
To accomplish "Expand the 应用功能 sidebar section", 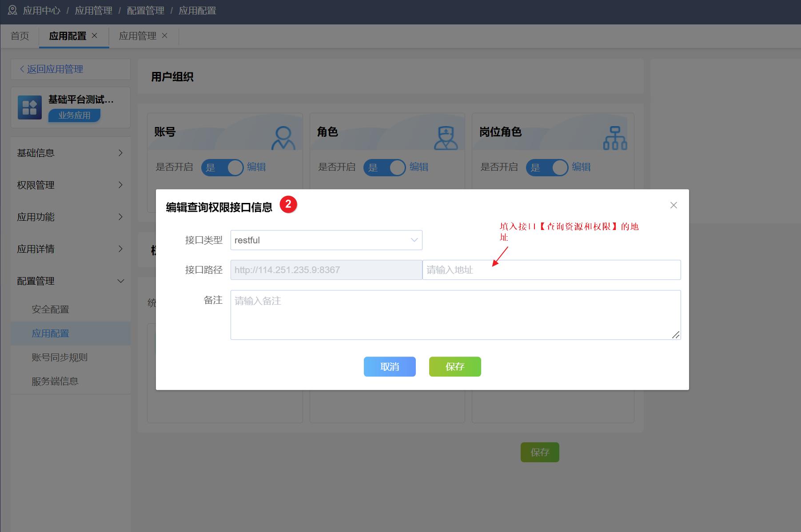I will point(71,217).
